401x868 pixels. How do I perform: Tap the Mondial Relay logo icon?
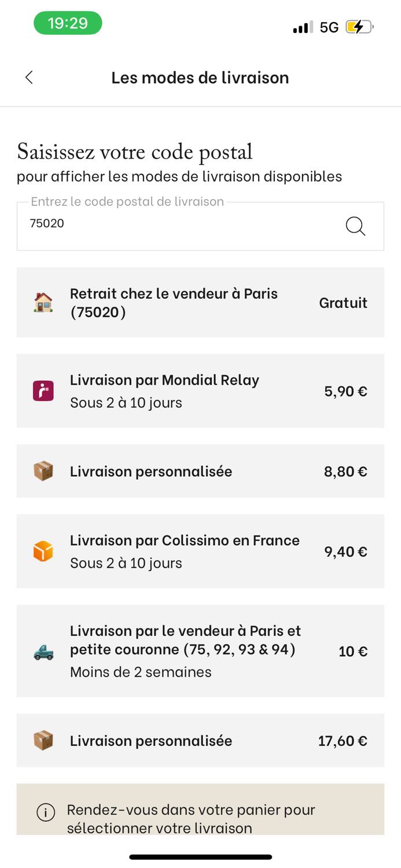pos(43,391)
